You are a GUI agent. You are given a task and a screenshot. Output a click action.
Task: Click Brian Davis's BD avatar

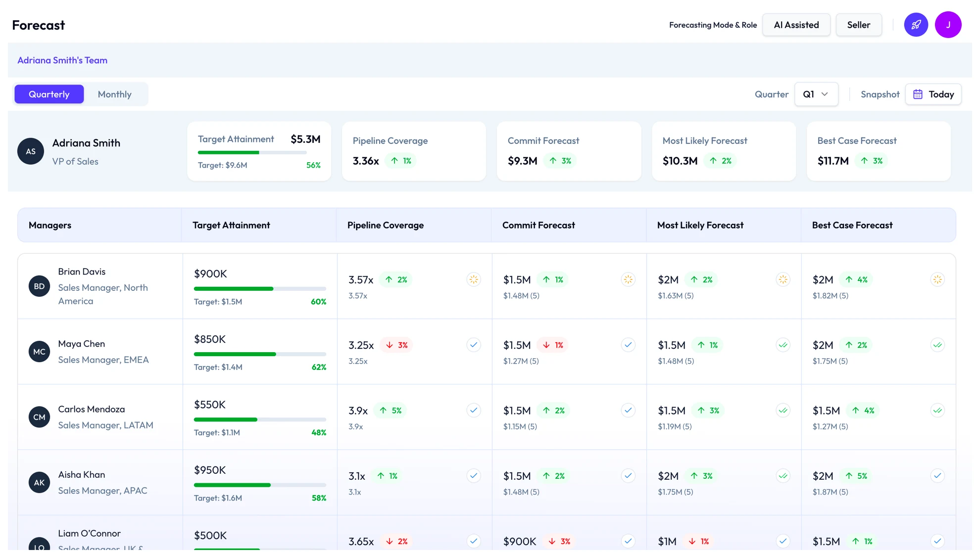click(x=39, y=286)
